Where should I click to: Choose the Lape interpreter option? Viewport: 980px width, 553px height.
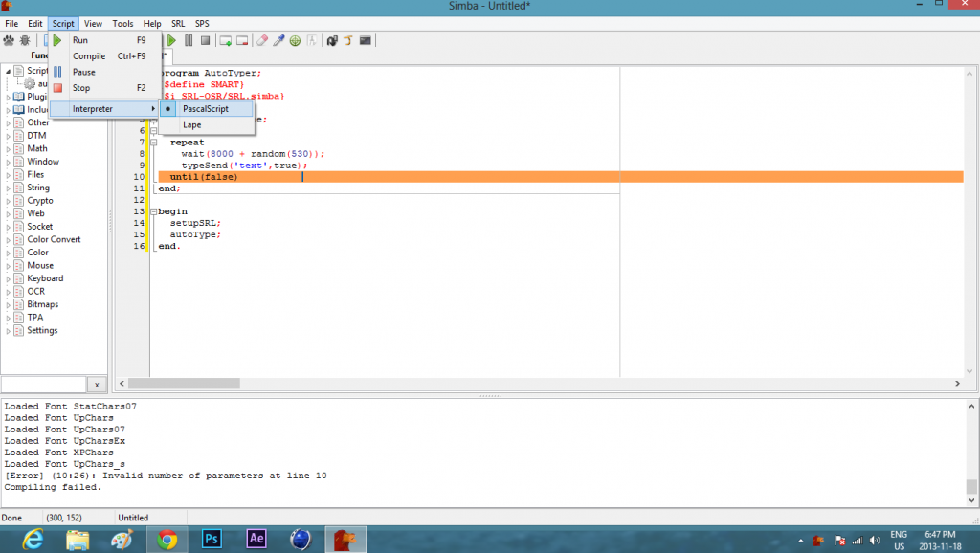(x=192, y=125)
